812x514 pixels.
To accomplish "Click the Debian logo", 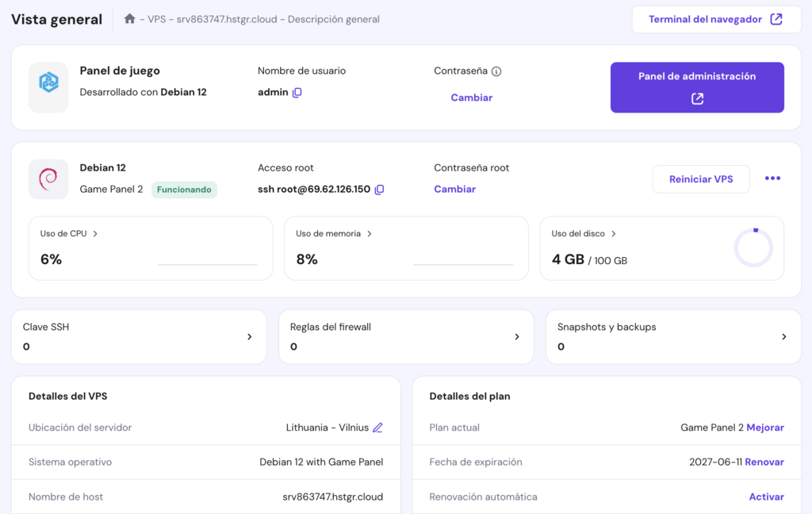I will (x=48, y=178).
